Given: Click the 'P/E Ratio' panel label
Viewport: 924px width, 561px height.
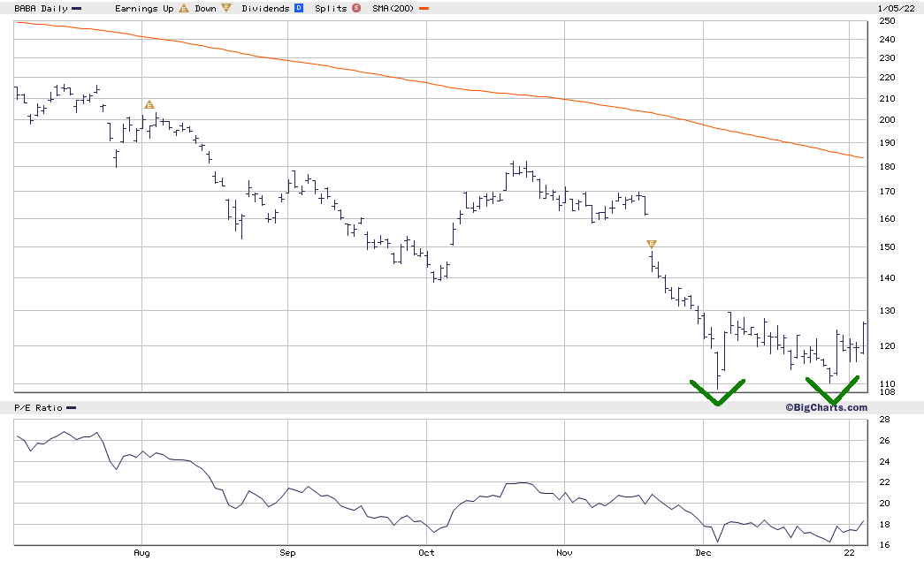Looking at the screenshot, I should pyautogui.click(x=38, y=408).
